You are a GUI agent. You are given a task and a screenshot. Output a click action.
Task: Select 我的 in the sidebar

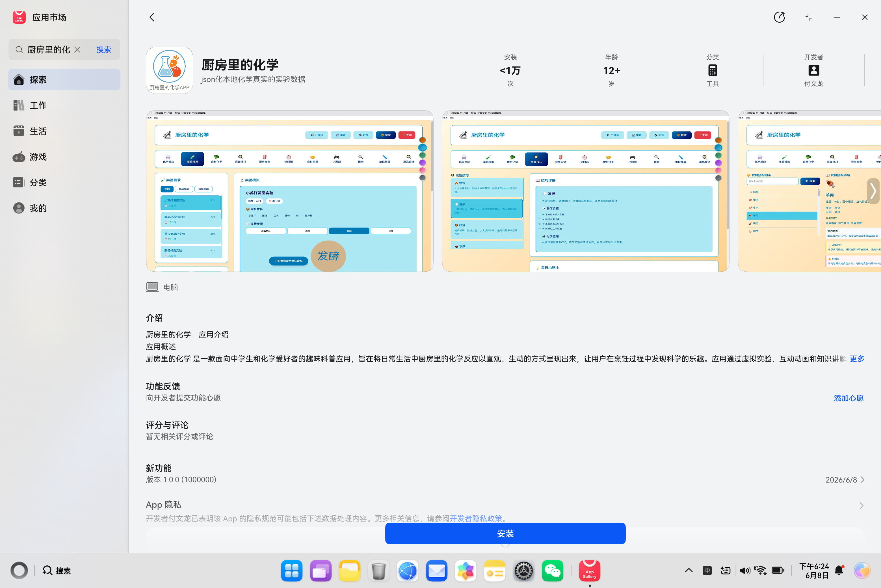[x=64, y=208]
